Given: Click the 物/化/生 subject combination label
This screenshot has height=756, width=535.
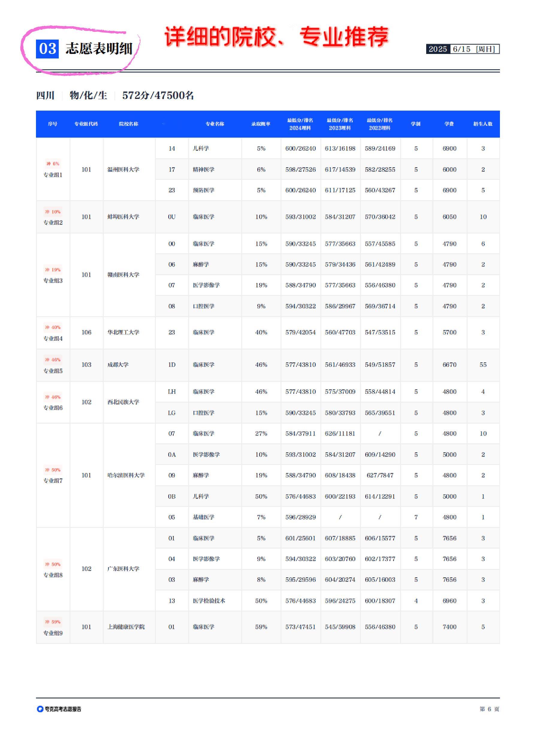Looking at the screenshot, I should pos(88,96).
